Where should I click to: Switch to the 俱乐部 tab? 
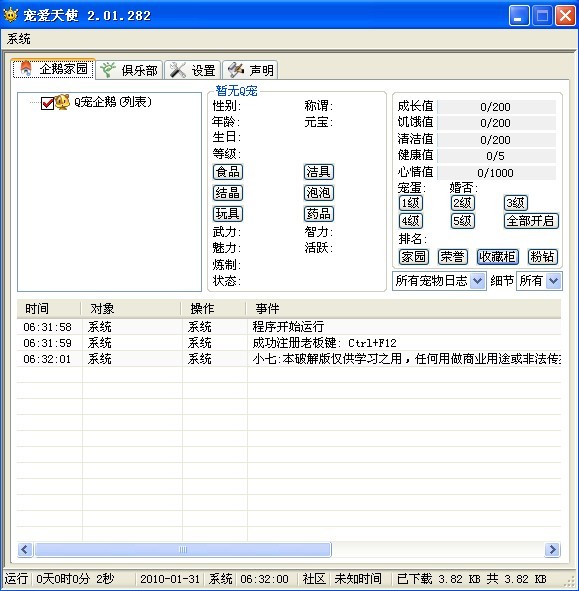[x=129, y=70]
